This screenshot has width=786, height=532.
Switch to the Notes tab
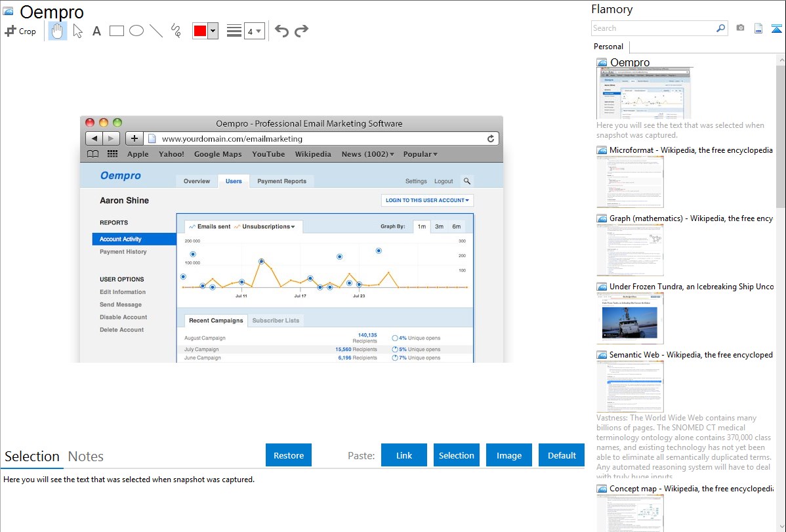point(86,457)
